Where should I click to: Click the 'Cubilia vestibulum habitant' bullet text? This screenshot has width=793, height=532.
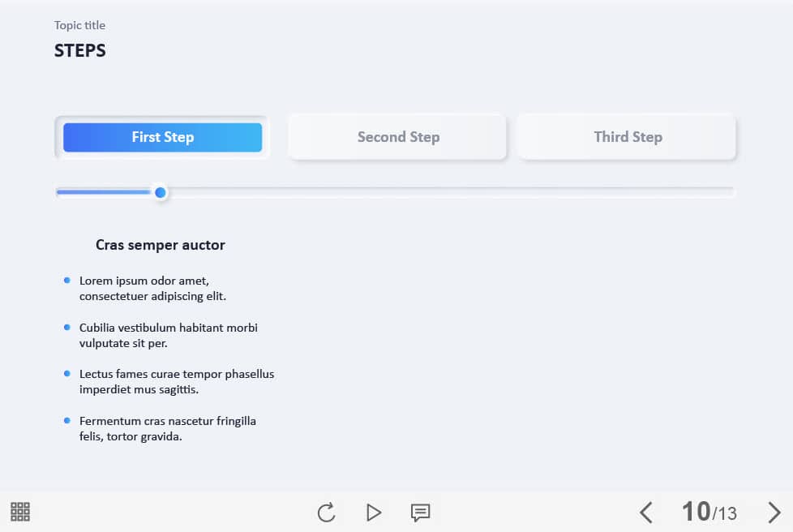[168, 335]
